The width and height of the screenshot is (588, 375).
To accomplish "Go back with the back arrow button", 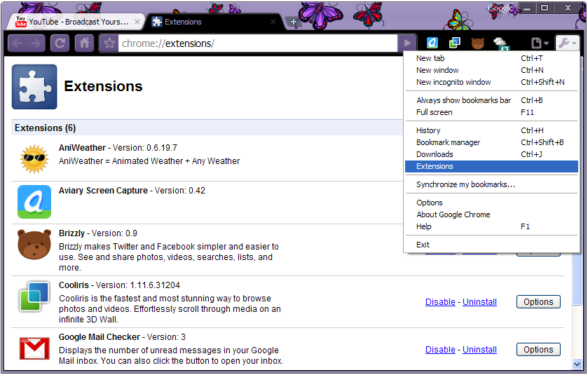I will 17,43.
